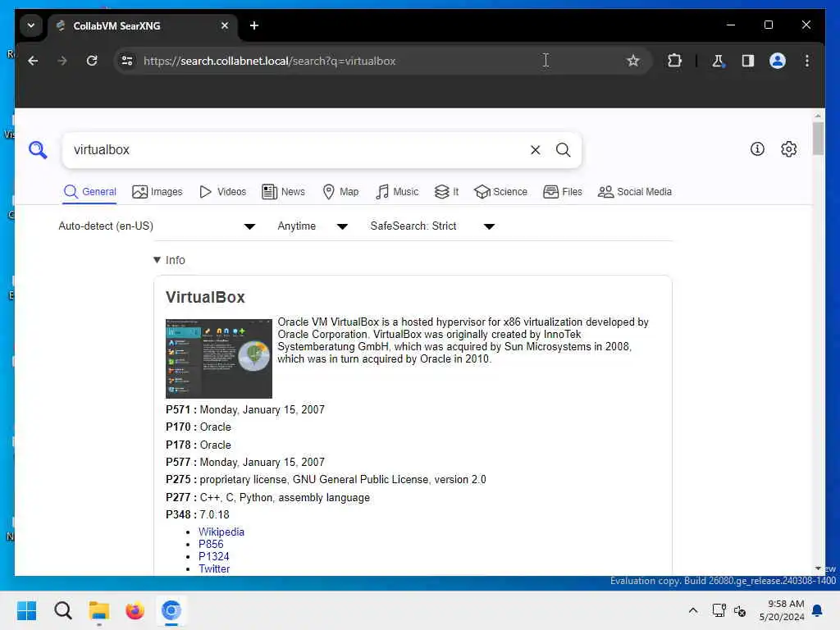Switch to Files search tab
840x630 pixels.
coord(563,192)
